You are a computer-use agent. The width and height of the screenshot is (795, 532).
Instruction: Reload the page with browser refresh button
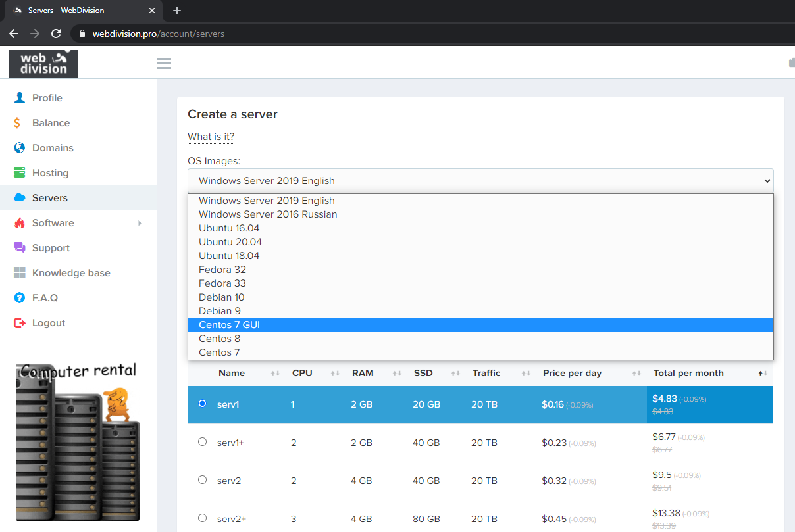(x=56, y=34)
